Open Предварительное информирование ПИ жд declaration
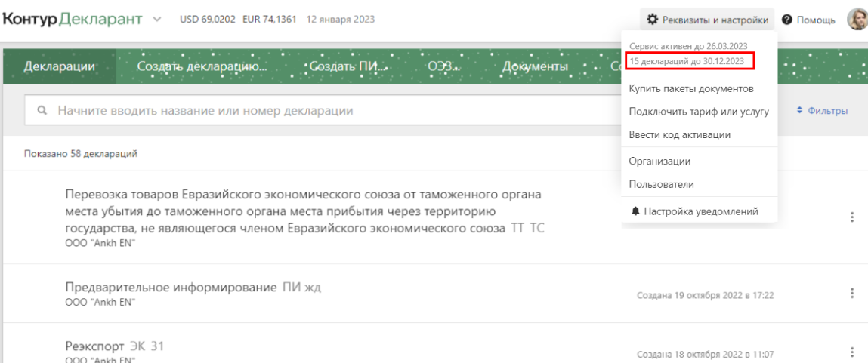Screen dimensions: 868x363 [x=193, y=287]
